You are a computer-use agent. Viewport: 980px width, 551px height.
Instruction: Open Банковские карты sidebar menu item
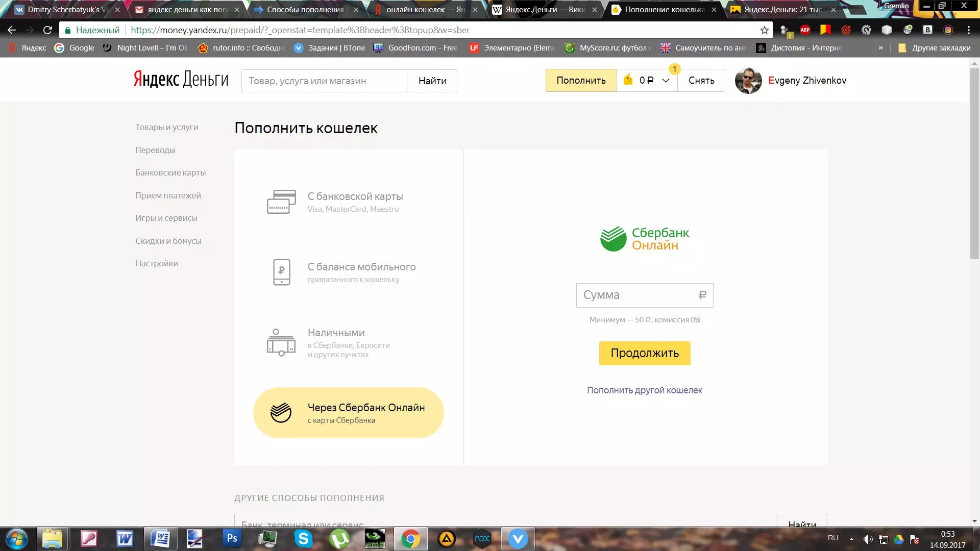coord(170,173)
